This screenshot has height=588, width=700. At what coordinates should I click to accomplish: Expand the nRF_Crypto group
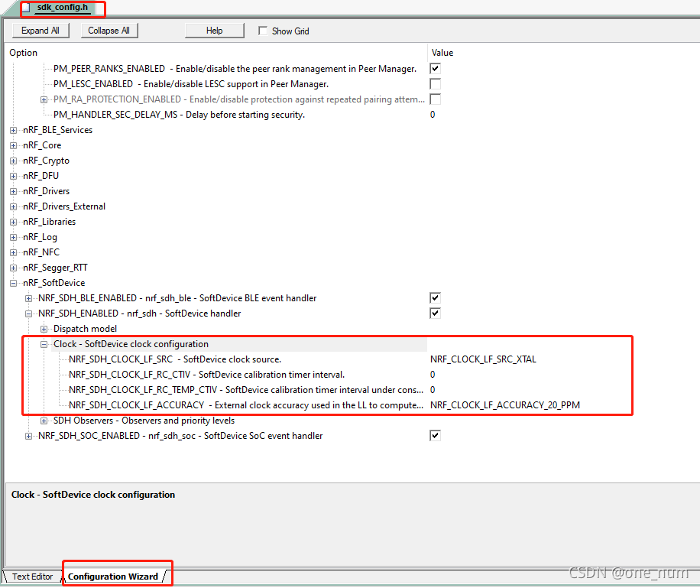[x=14, y=161]
